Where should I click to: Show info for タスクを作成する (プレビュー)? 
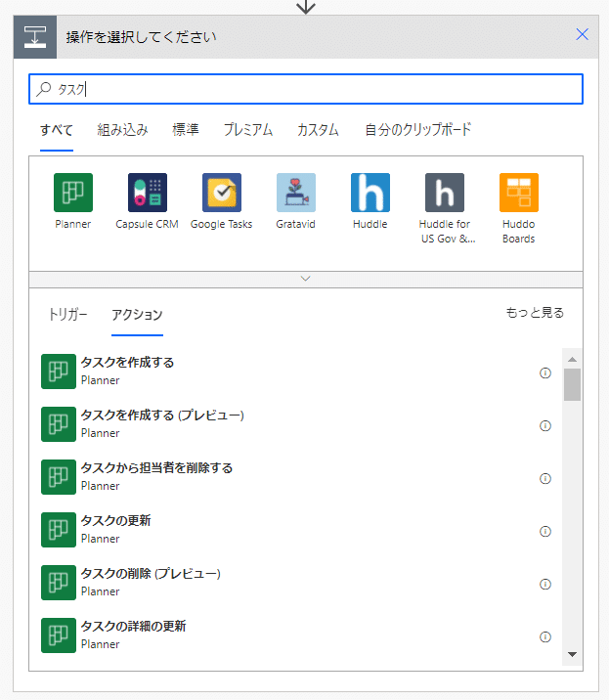545,426
